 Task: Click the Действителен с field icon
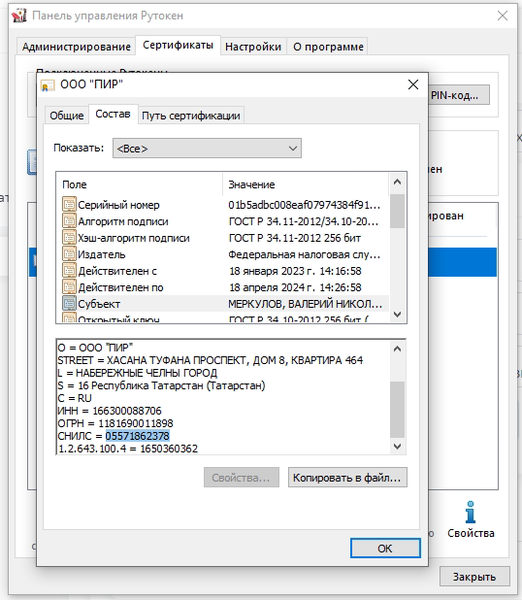point(69,271)
